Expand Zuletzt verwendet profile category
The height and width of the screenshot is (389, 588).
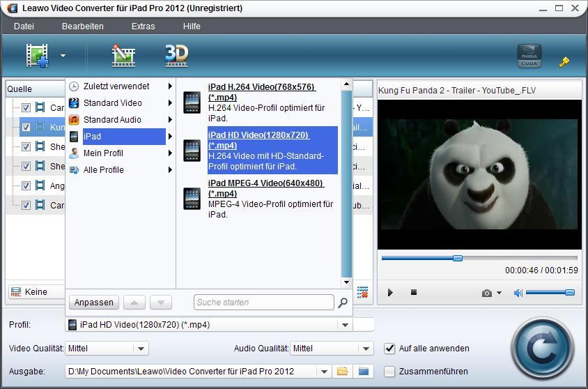tap(121, 86)
